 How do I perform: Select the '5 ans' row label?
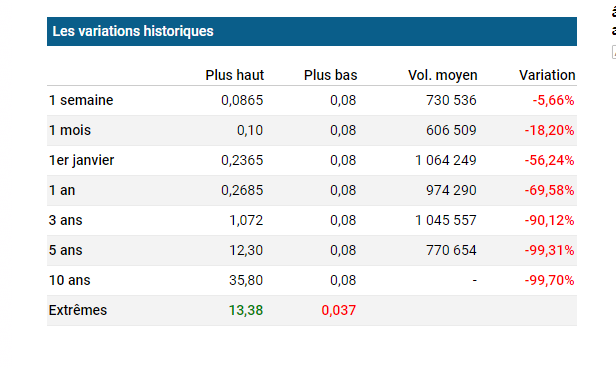pos(65,250)
